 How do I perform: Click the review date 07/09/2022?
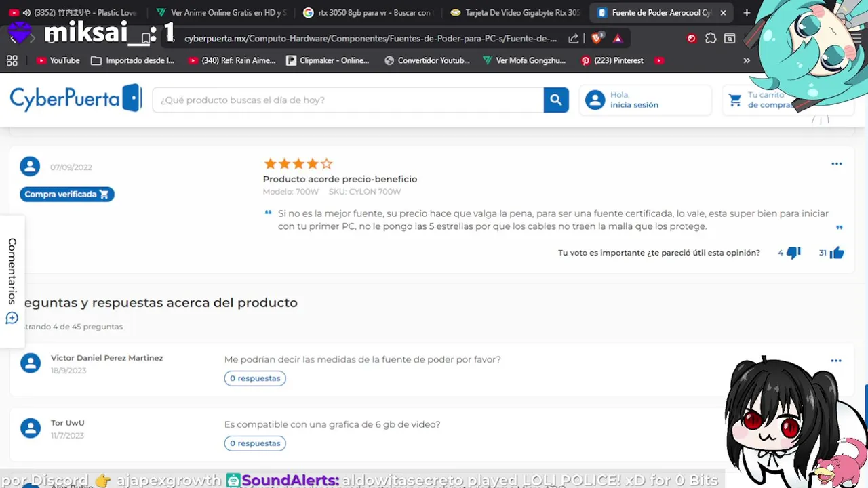coord(71,167)
